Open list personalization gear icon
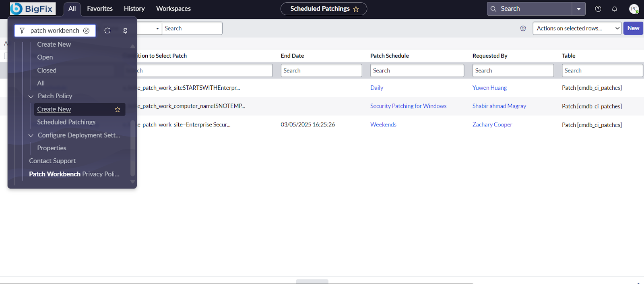 523,28
